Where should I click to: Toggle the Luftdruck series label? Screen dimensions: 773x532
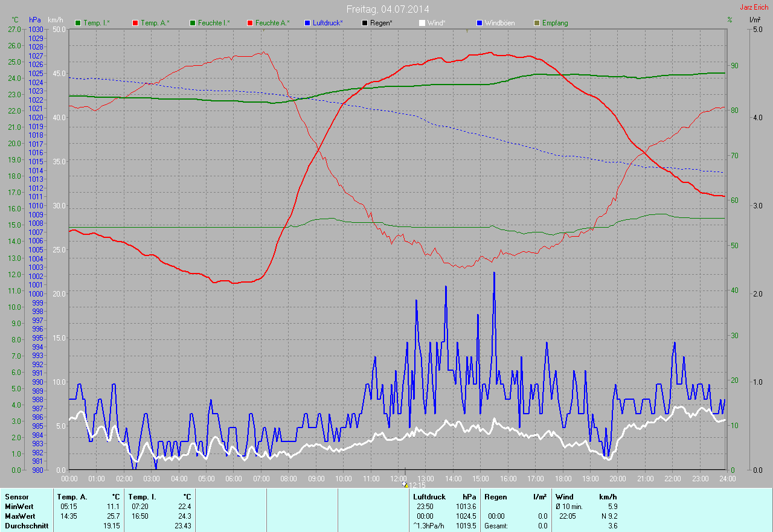pos(327,23)
